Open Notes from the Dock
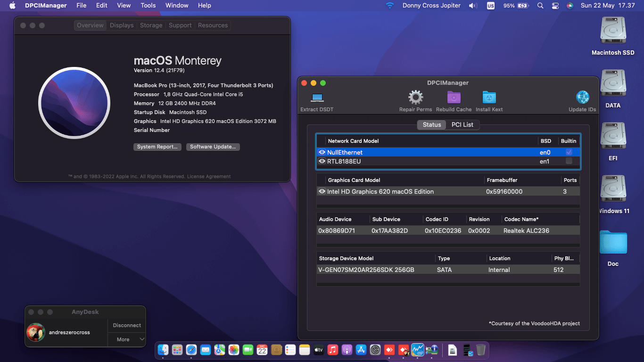Screen dimensions: 644x362 (305, 350)
